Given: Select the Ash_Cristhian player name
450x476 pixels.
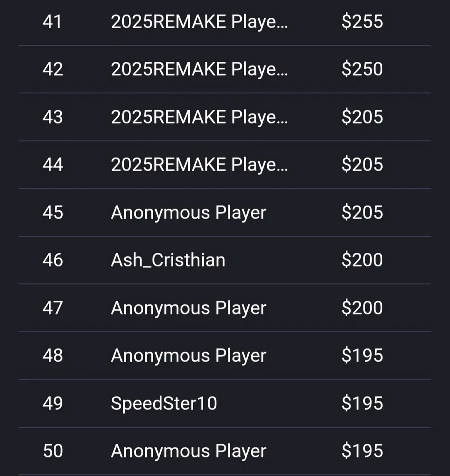Looking at the screenshot, I should [168, 260].
